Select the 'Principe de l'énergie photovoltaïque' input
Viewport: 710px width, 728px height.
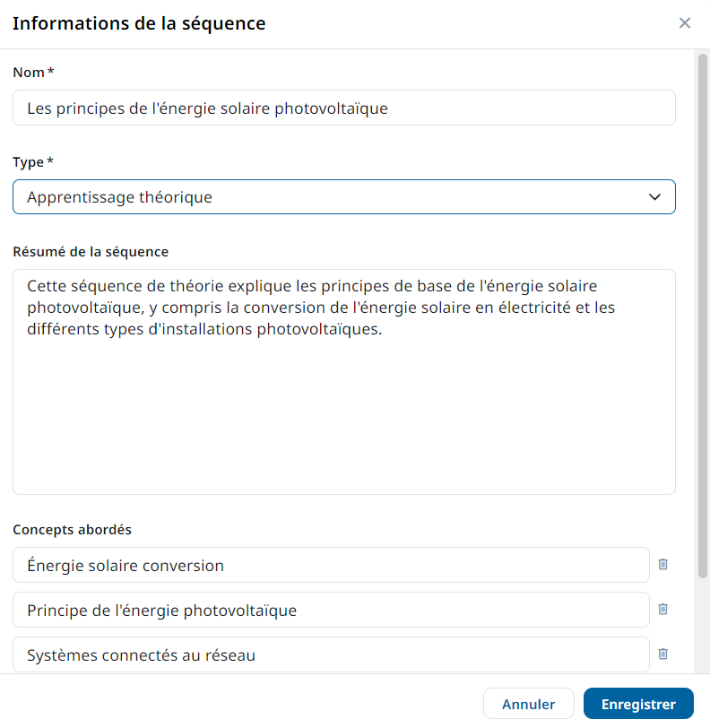pos(330,610)
